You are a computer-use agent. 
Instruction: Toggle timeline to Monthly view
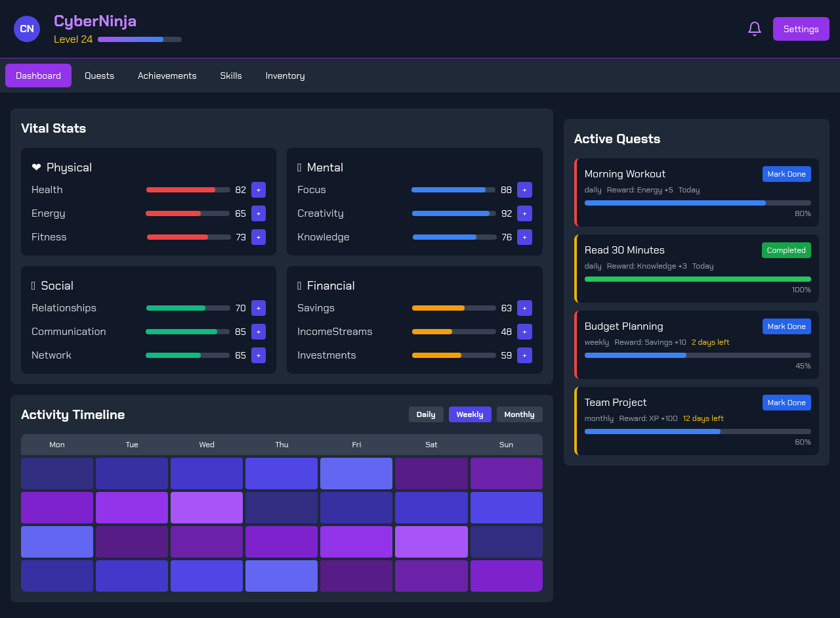tap(519, 414)
